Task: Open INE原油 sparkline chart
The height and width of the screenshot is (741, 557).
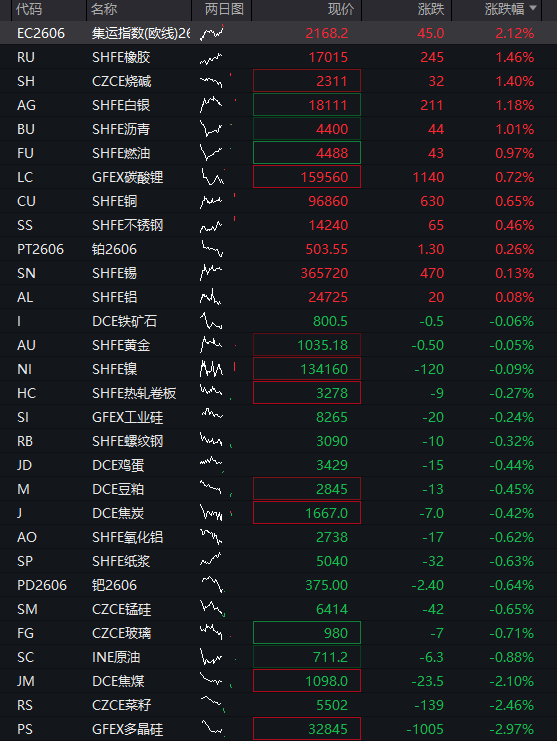Action: pos(211,657)
